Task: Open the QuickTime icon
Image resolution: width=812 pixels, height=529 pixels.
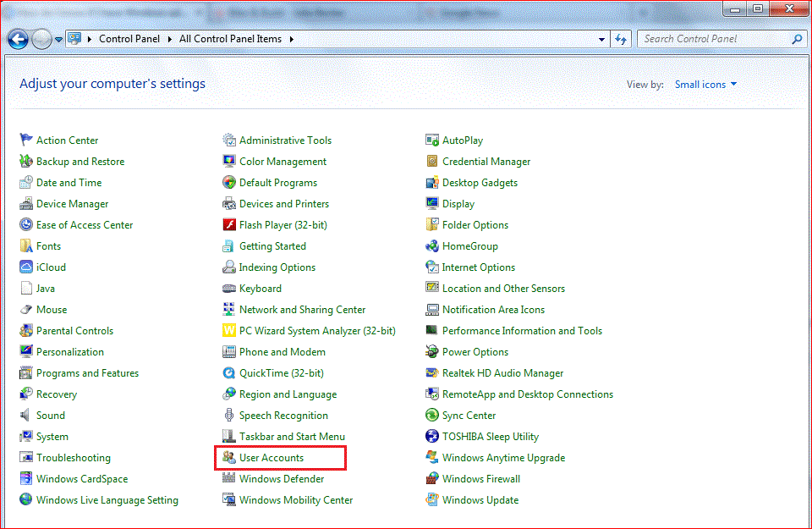Action: click(x=229, y=373)
